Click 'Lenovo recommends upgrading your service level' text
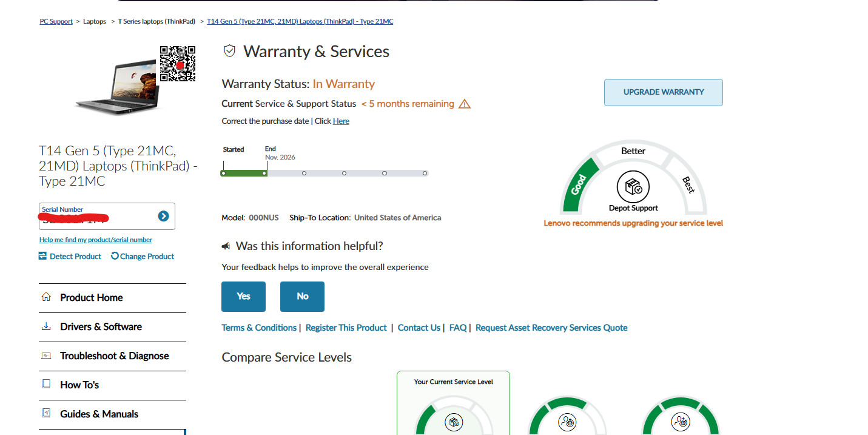Image resolution: width=868 pixels, height=435 pixels. pyautogui.click(x=633, y=223)
